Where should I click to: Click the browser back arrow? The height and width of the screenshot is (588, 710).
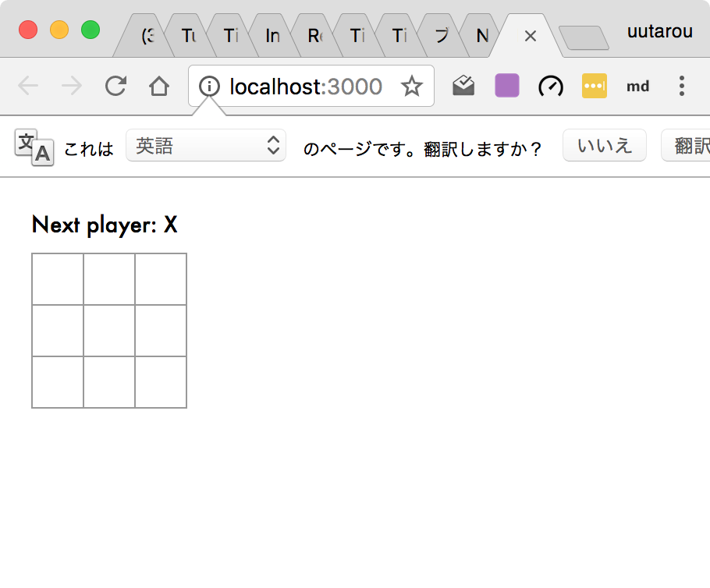pyautogui.click(x=28, y=87)
